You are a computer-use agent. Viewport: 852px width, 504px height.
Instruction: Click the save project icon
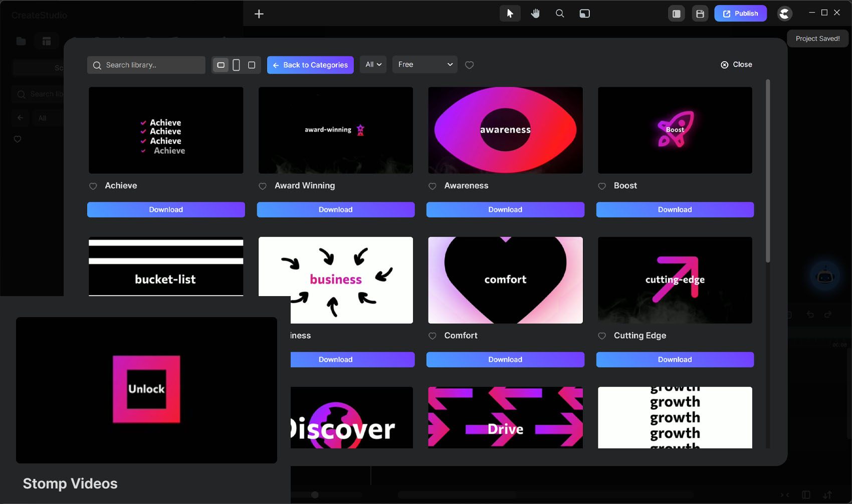pyautogui.click(x=700, y=14)
